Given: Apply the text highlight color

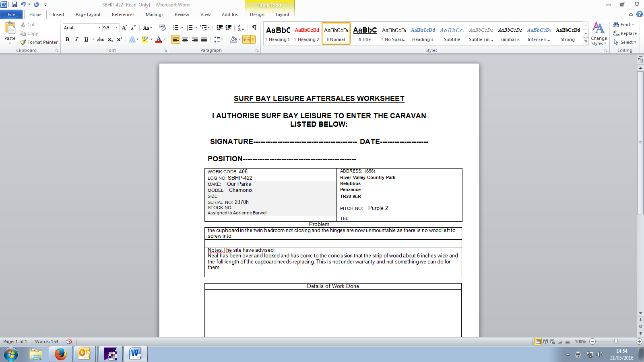Looking at the screenshot, I should (145, 39).
